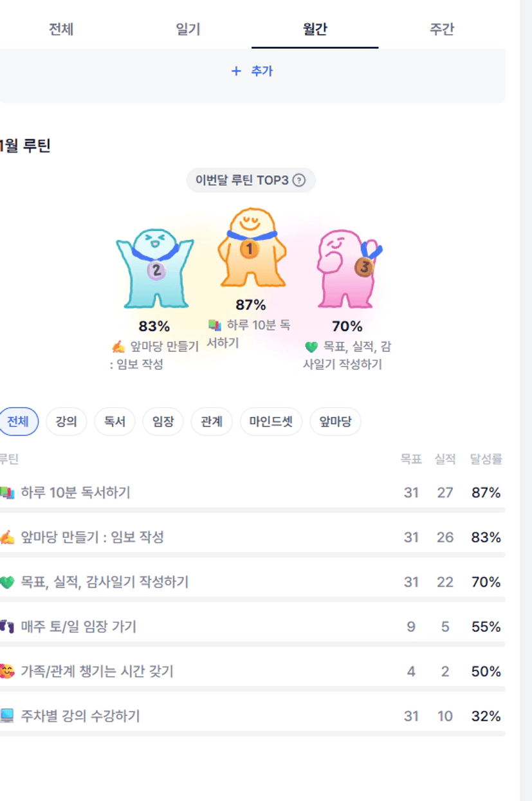Click the green heart icon in routine list
This screenshot has height=801, width=532.
[7, 582]
